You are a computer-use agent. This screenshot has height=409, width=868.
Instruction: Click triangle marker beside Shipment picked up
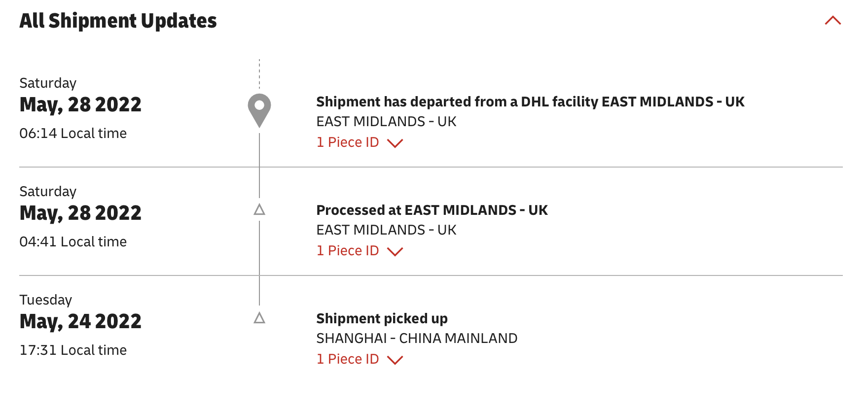[259, 318]
